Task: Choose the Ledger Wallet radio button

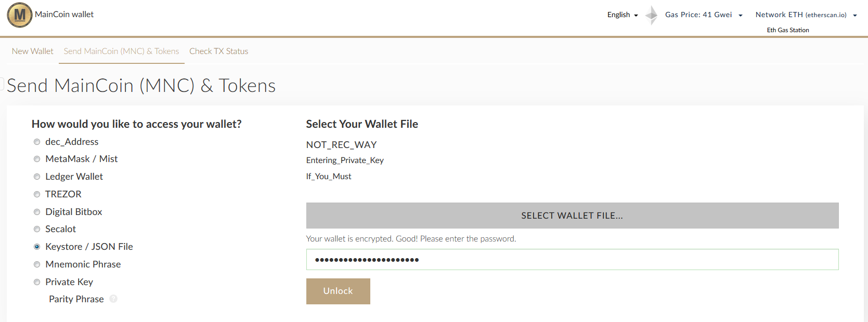Action: pyautogui.click(x=37, y=177)
